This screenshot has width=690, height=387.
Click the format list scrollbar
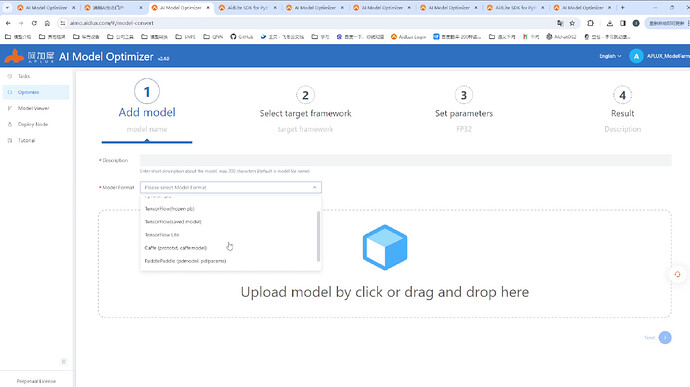click(318, 236)
